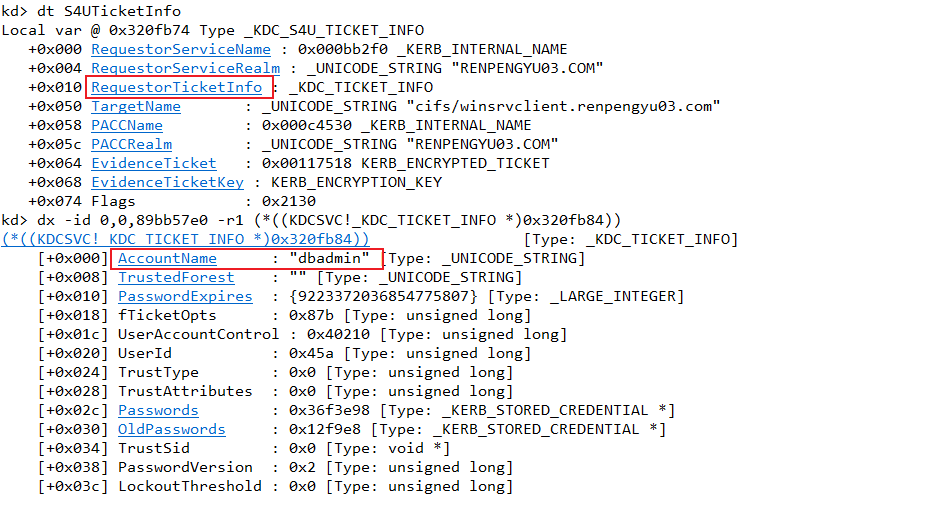Click the PACCName field link
This screenshot has height=505, width=952.
tap(127, 125)
